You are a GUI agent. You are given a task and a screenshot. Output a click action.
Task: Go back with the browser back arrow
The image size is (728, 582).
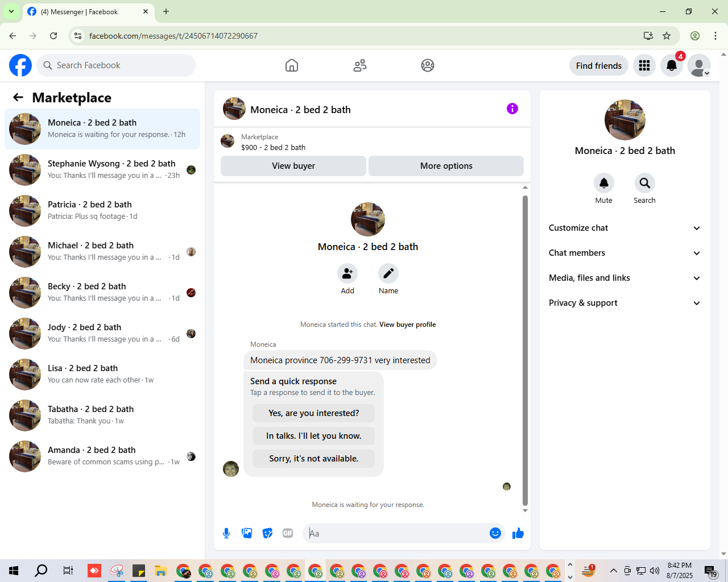pos(13,36)
